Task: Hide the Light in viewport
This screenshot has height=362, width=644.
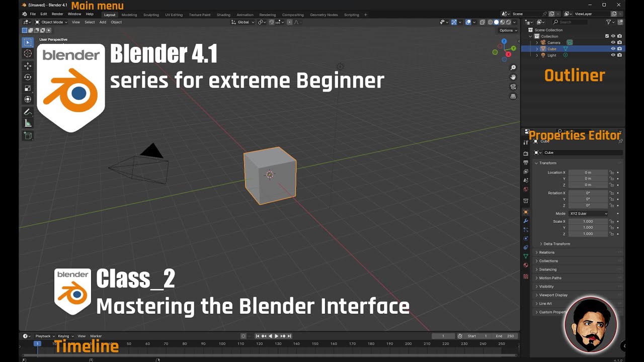Action: pyautogui.click(x=613, y=55)
